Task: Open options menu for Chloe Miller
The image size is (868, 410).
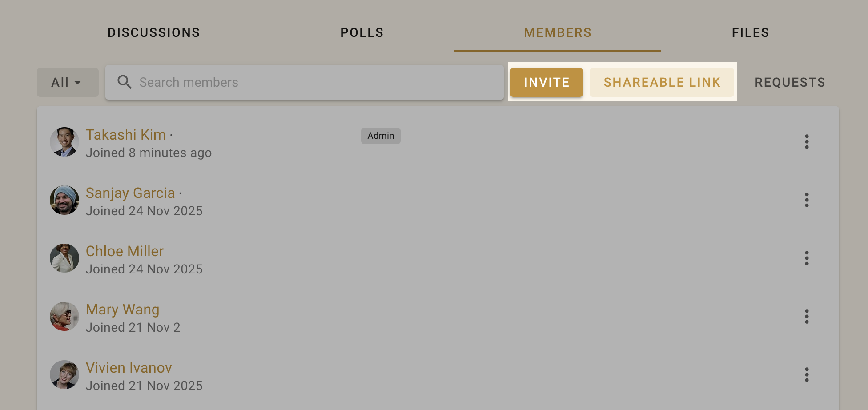Action: click(x=807, y=258)
